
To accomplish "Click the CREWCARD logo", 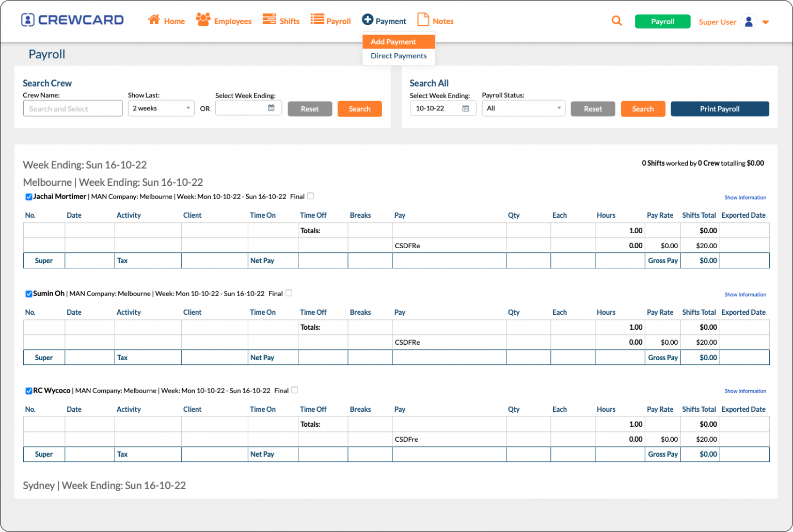I will point(72,20).
